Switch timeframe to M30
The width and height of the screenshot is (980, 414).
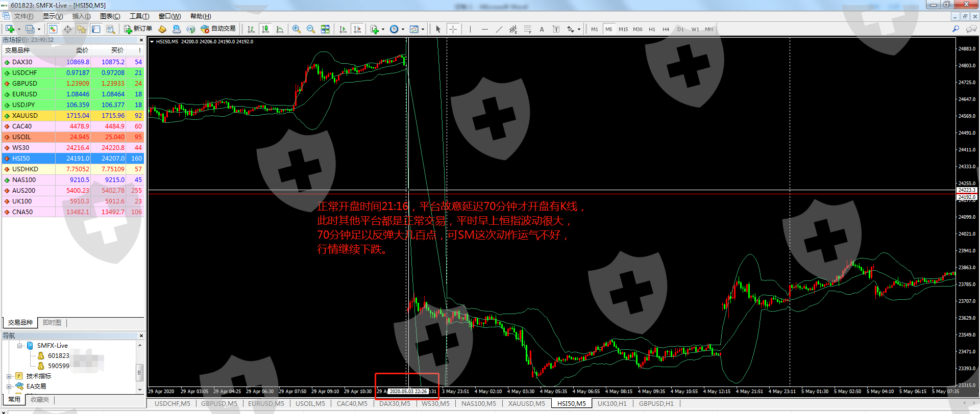(638, 29)
